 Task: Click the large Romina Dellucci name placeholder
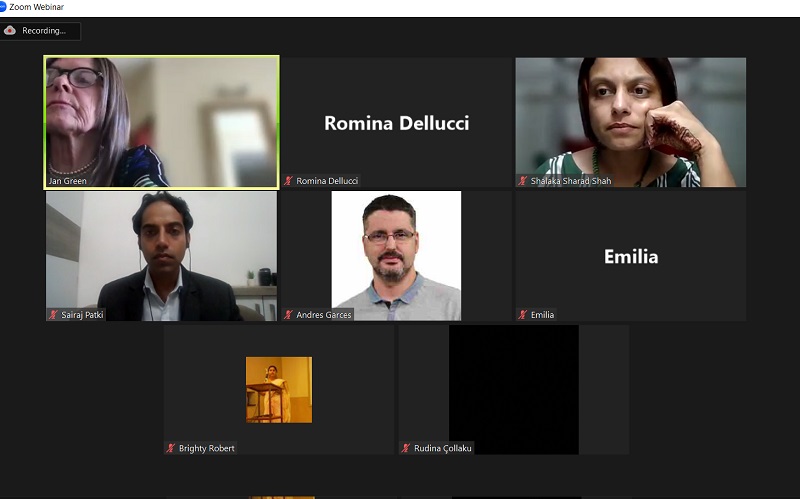point(396,123)
